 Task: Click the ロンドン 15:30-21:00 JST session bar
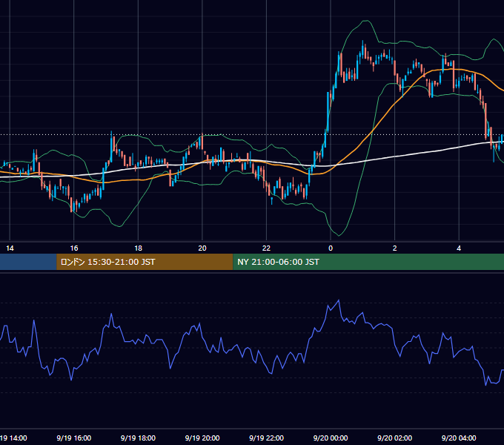(145, 262)
